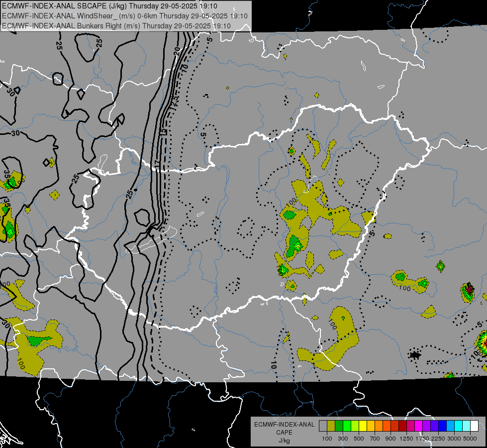Click the legend value 100

coord(327,439)
